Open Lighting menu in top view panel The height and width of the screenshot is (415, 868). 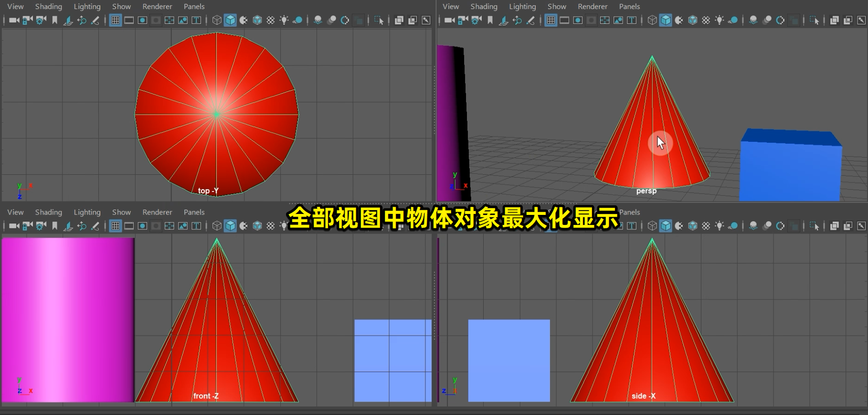87,7
